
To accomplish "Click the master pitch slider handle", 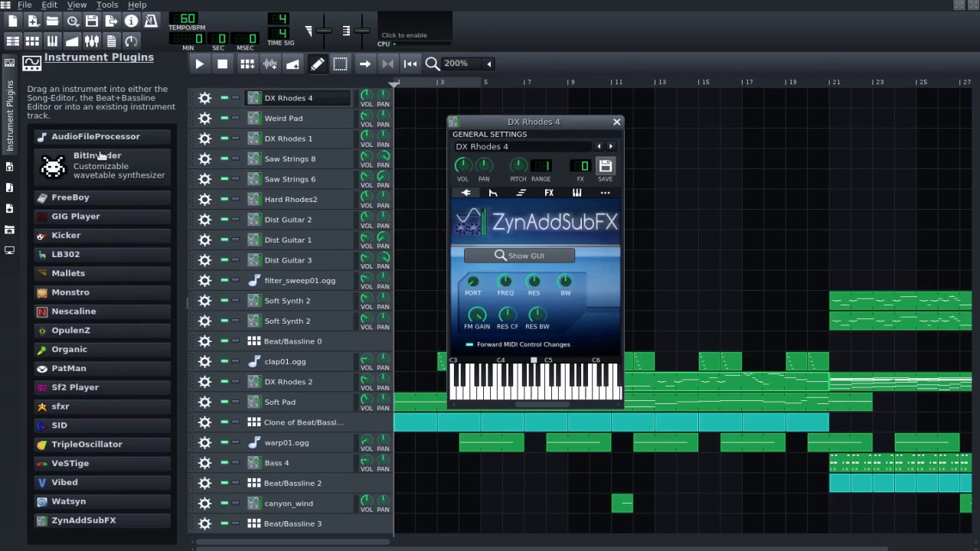I will (x=361, y=31).
